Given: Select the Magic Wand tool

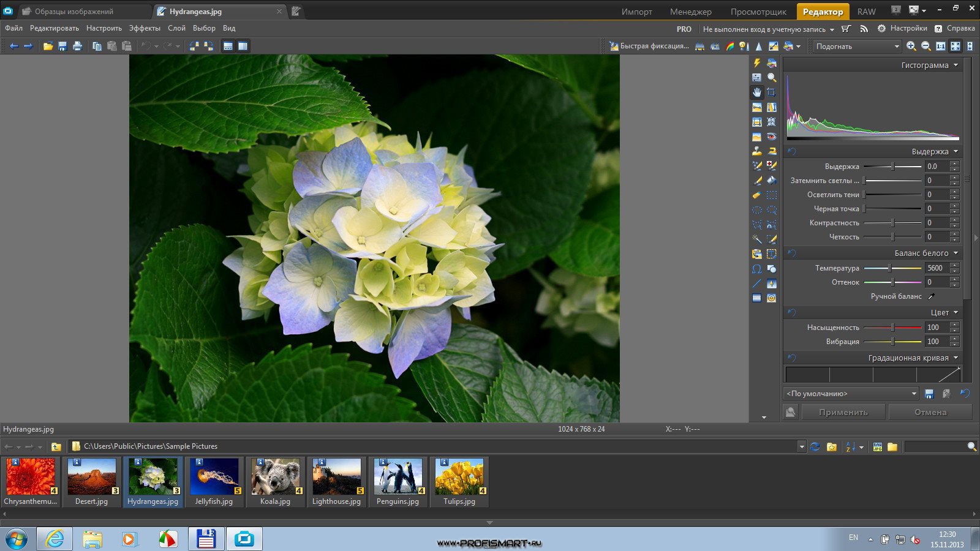Looking at the screenshot, I should pos(757,239).
